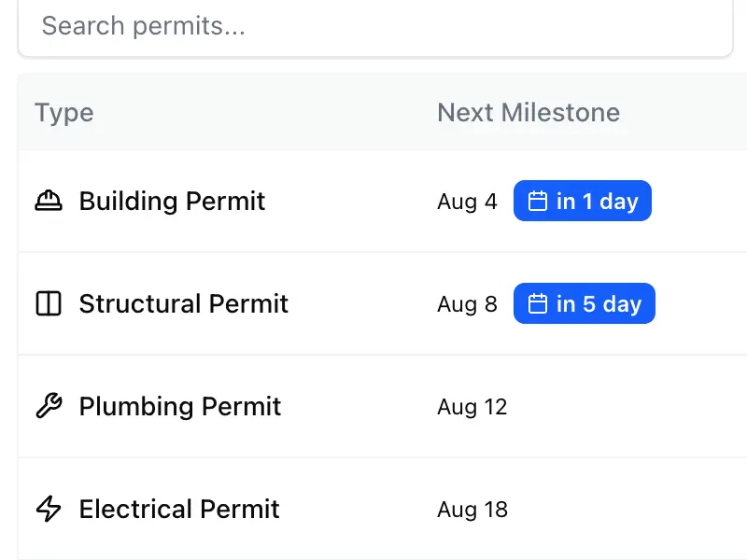Open the 'in 1 day' milestone badge for Building Permit

point(582,201)
